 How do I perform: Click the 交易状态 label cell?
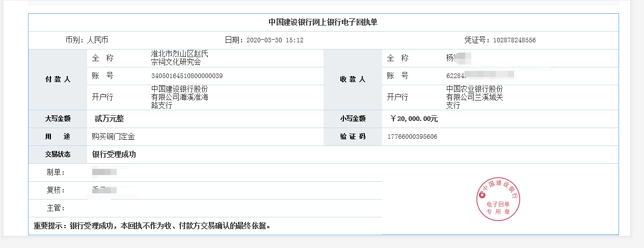point(58,155)
